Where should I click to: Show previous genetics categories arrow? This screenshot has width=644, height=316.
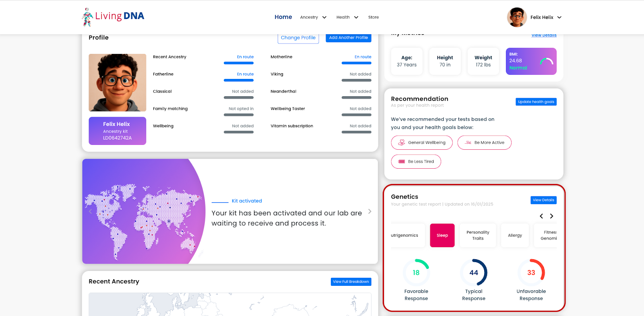541,216
